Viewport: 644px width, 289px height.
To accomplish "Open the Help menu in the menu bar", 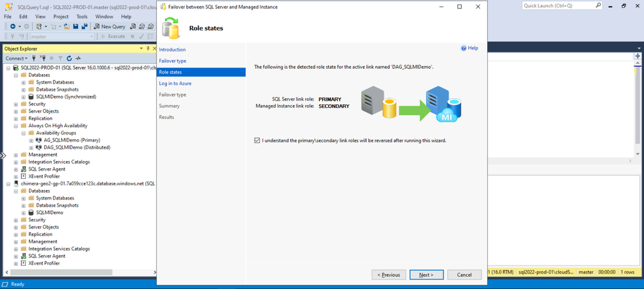I will [126, 16].
